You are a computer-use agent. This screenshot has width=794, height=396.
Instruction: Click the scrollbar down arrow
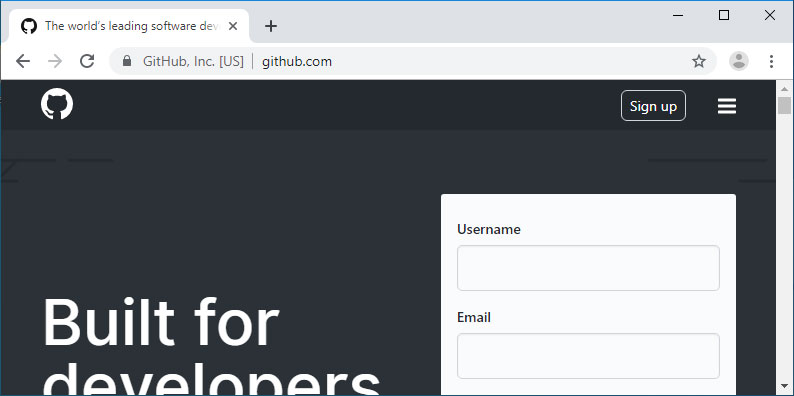coord(784,386)
